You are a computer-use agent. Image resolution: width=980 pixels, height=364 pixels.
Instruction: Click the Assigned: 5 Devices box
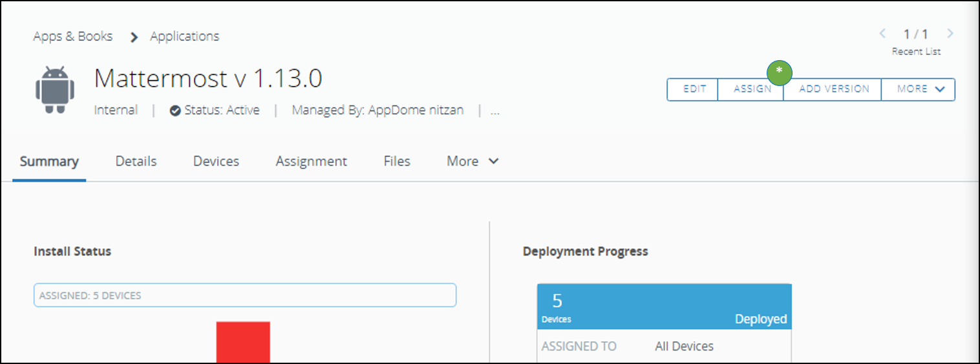coord(245,295)
